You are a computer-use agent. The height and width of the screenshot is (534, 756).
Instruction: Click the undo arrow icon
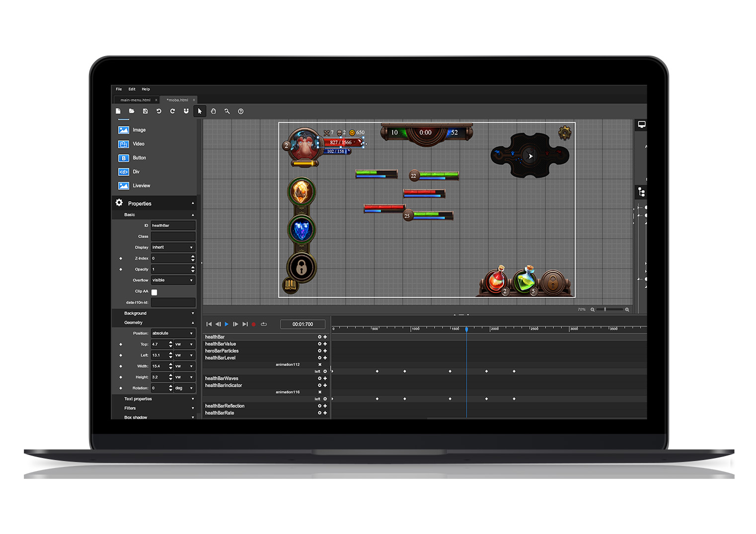click(x=158, y=111)
